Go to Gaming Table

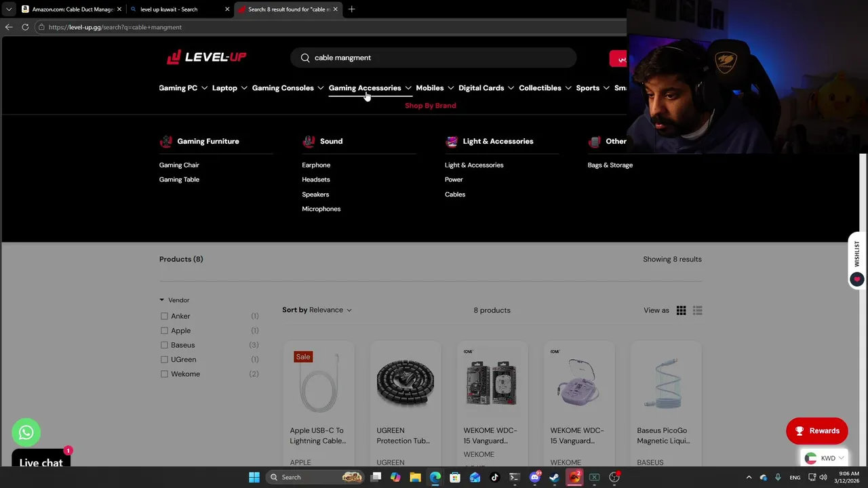[x=179, y=180]
